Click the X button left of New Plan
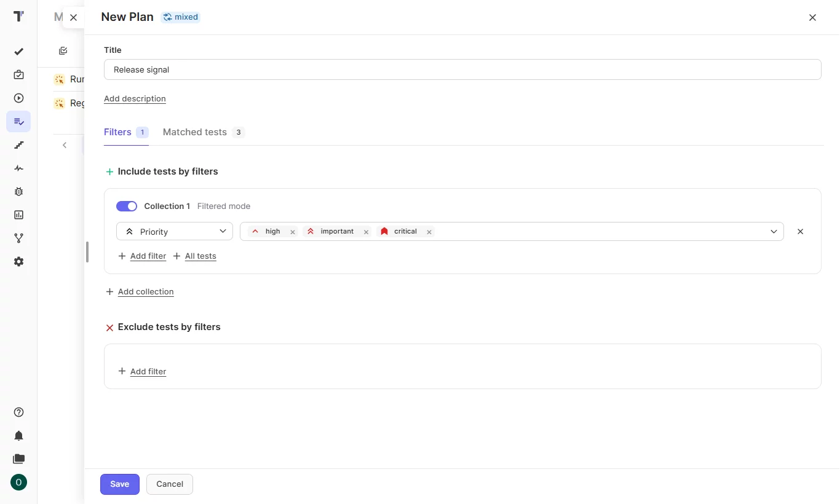 73,17
